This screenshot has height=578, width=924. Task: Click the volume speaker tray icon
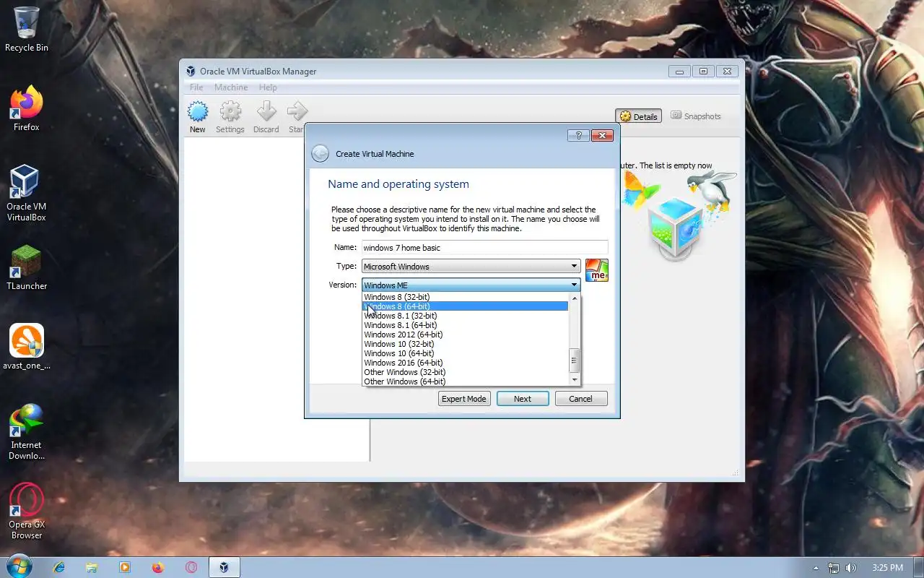point(851,568)
